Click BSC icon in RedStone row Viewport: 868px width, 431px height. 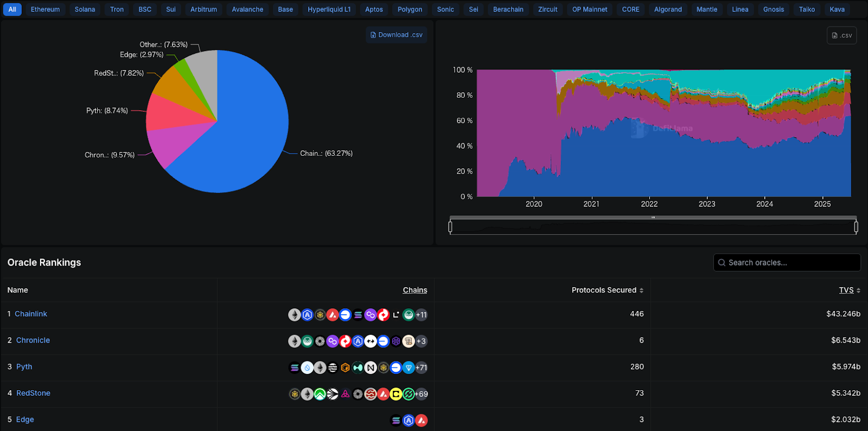(295, 394)
